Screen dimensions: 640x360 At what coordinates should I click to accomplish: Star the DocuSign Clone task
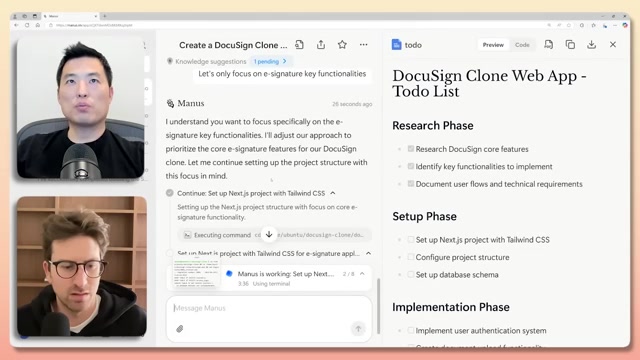(342, 45)
